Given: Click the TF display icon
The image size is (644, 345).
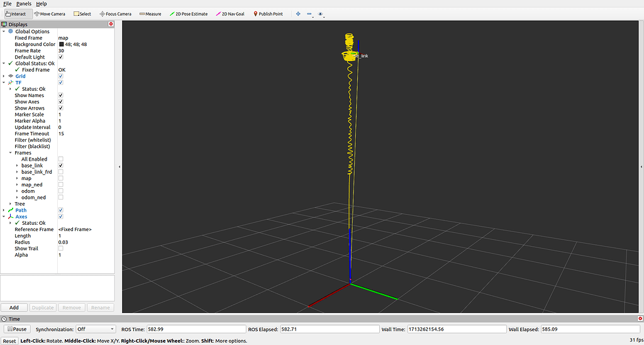Looking at the screenshot, I should 11,82.
